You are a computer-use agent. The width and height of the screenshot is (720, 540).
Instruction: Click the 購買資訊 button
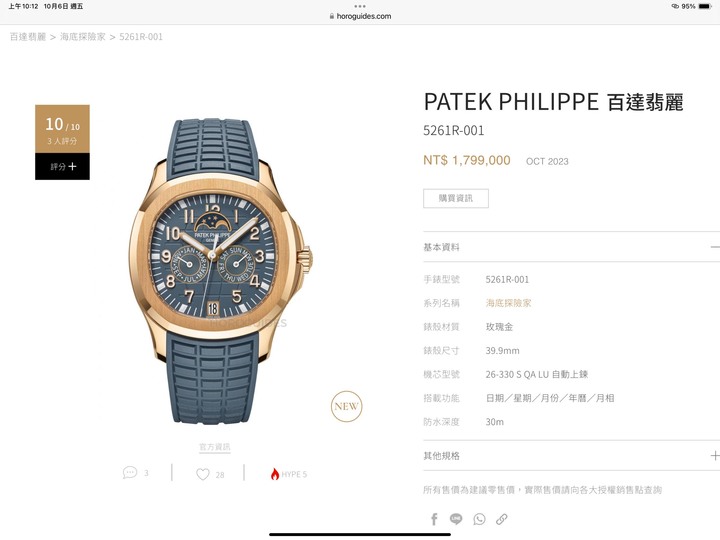[x=456, y=198]
